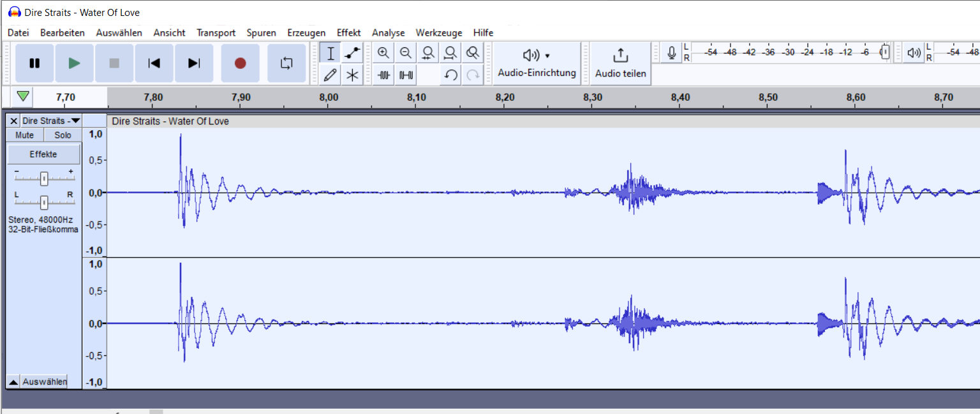
Task: Click the Undo arrow icon
Action: (x=450, y=75)
